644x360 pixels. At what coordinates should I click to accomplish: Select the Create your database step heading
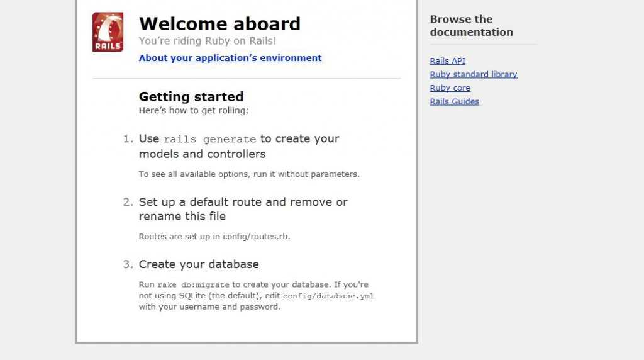click(199, 264)
